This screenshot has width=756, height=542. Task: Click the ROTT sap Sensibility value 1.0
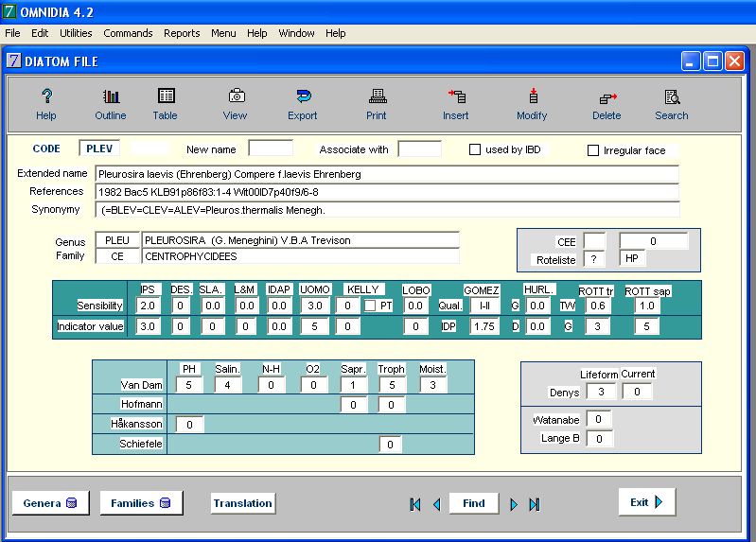646,306
